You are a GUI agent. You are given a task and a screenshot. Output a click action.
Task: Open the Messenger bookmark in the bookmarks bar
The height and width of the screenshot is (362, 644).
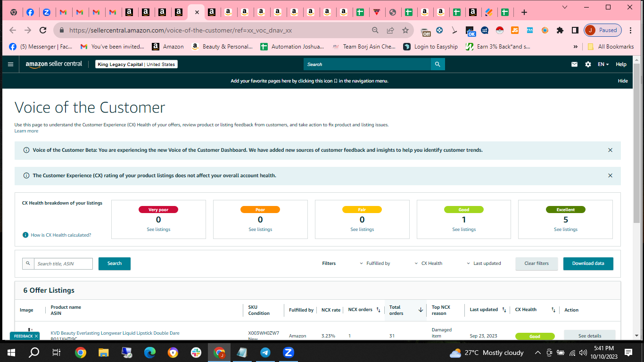(x=41, y=47)
